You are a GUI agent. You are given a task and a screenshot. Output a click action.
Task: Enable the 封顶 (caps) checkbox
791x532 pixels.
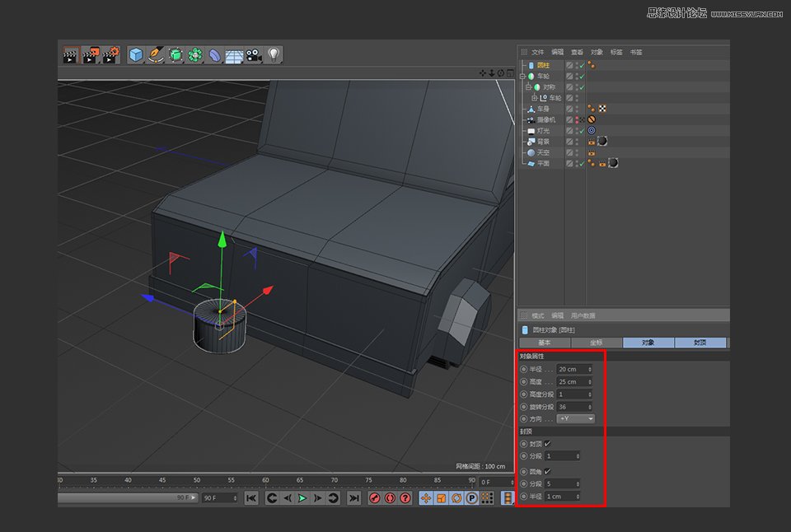(546, 442)
